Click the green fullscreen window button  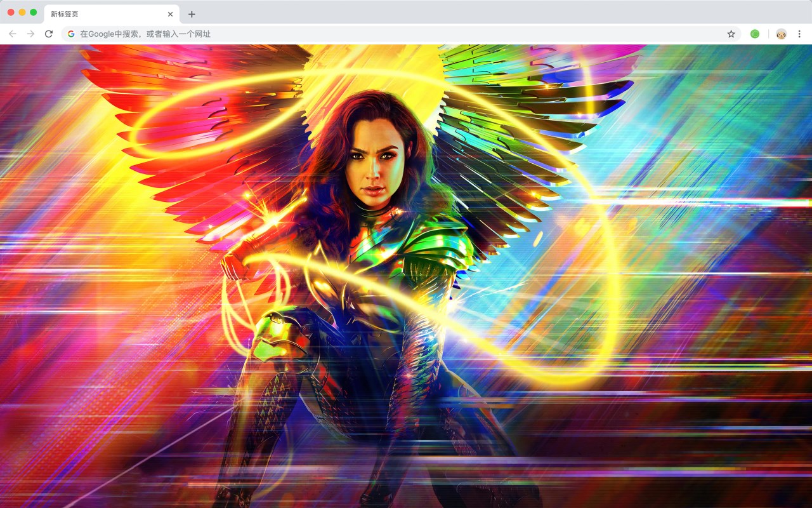[34, 12]
